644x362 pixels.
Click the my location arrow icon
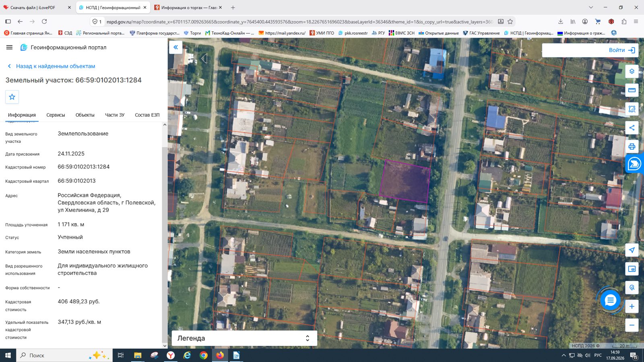point(632,250)
